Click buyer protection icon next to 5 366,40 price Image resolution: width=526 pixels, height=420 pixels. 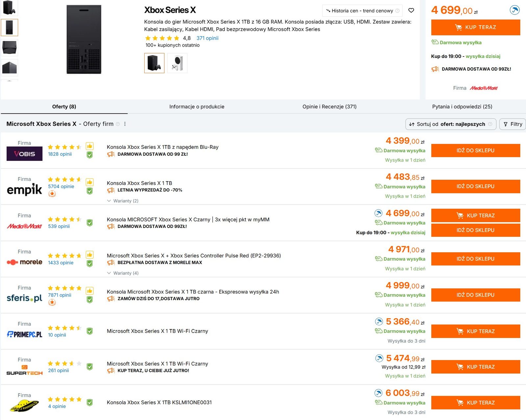pyautogui.click(x=379, y=321)
